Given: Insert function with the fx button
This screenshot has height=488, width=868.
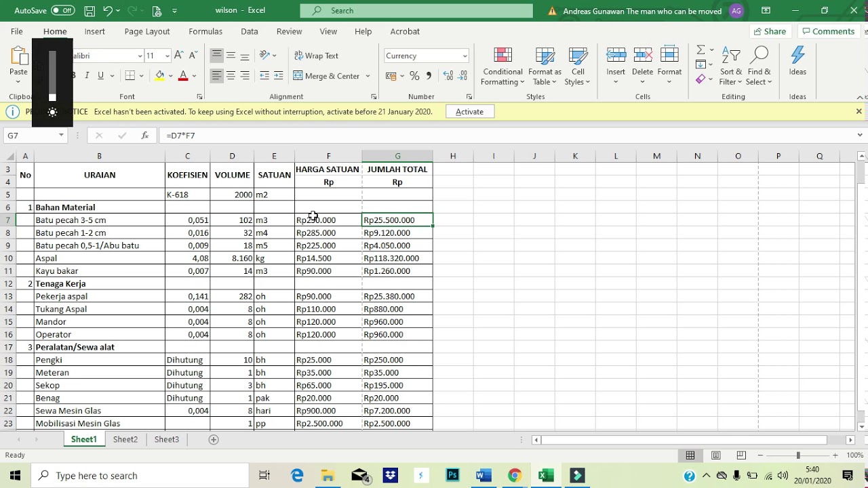Looking at the screenshot, I should (x=144, y=136).
